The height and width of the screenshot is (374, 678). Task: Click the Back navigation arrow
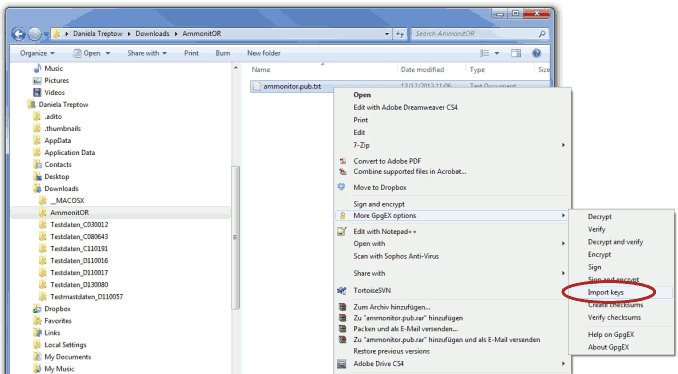coord(18,34)
